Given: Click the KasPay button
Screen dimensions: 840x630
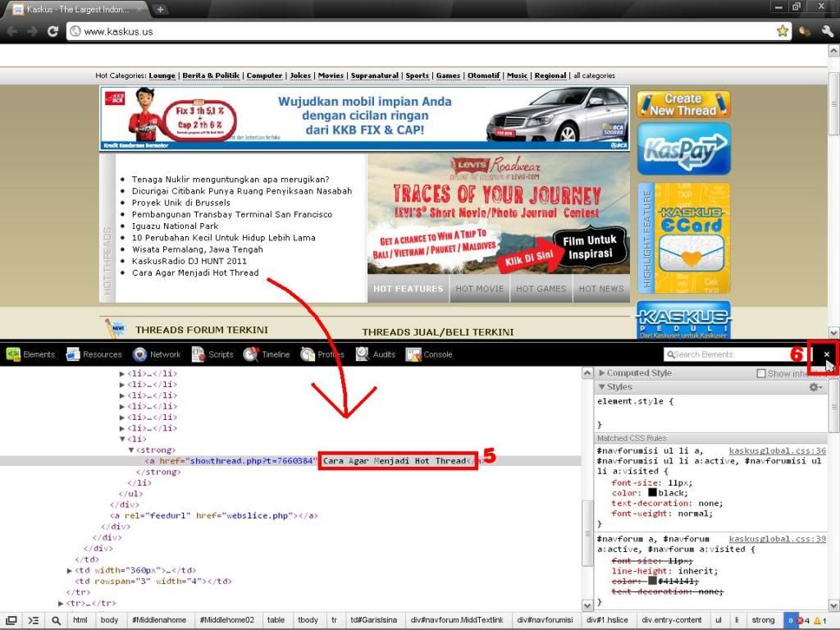Looking at the screenshot, I should coord(684,149).
